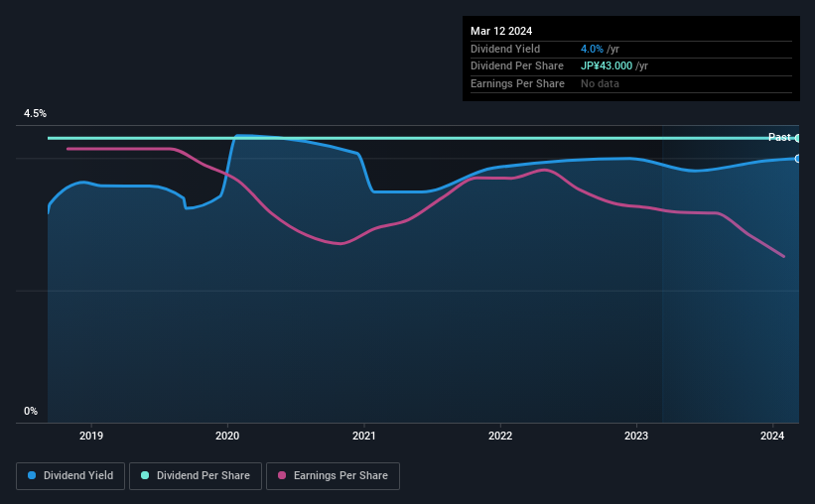Select the 2020 x-axis label
Image resolution: width=815 pixels, height=504 pixels.
coord(227,436)
